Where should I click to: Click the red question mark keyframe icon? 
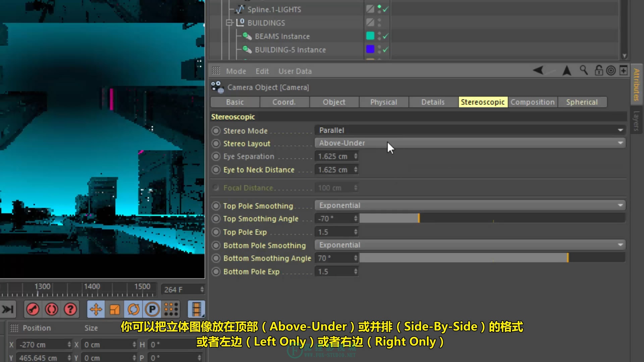pos(70,309)
